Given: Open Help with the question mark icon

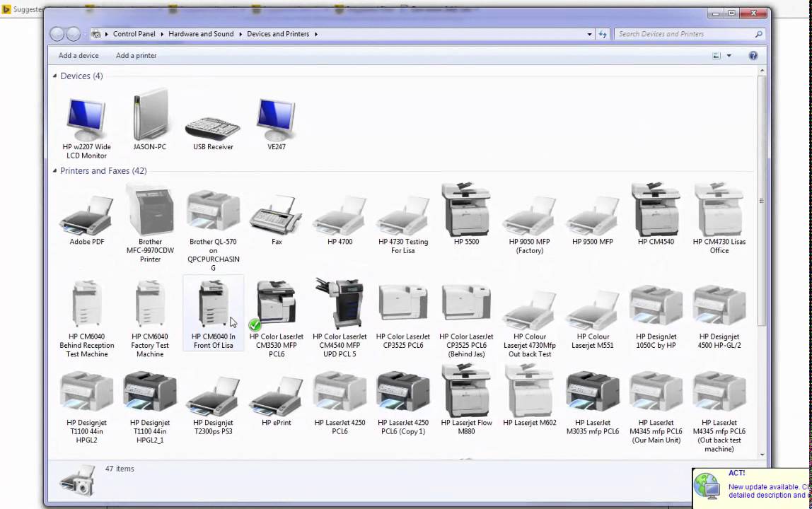Looking at the screenshot, I should (753, 55).
